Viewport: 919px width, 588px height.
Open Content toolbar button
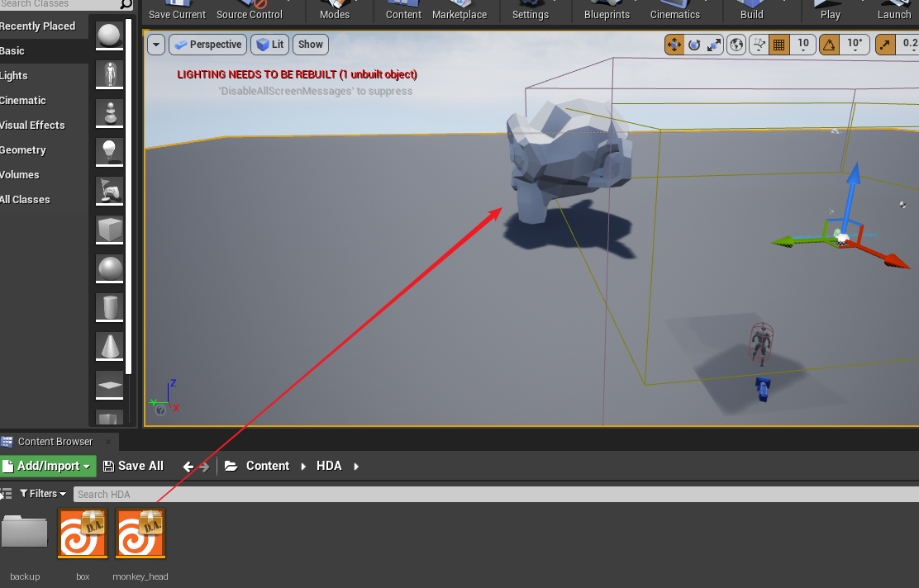tap(403, 11)
